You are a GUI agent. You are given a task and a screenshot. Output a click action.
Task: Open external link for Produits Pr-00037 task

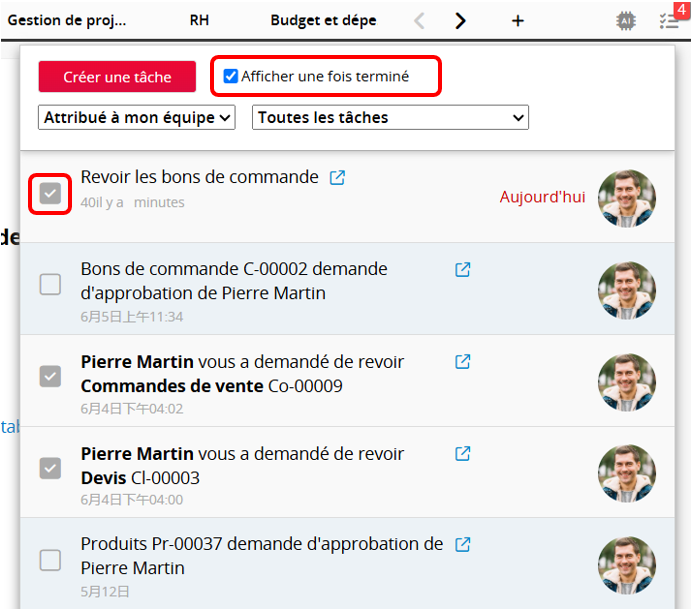coord(463,545)
